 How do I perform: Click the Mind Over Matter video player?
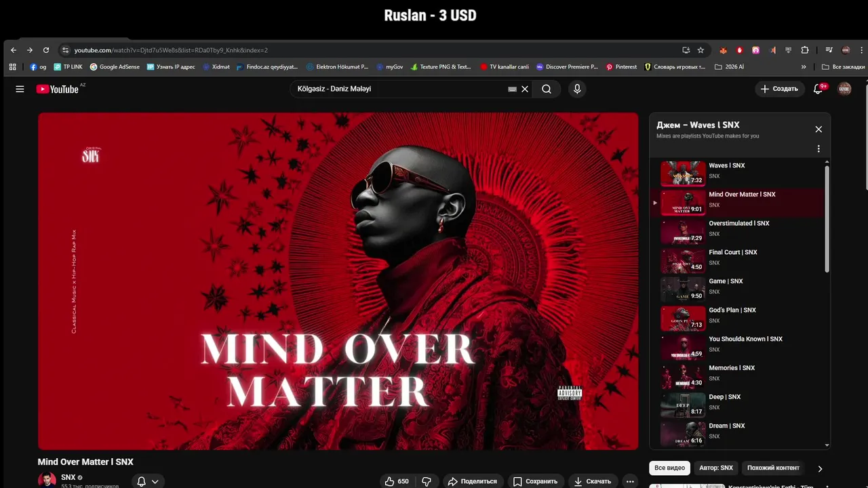pyautogui.click(x=338, y=281)
